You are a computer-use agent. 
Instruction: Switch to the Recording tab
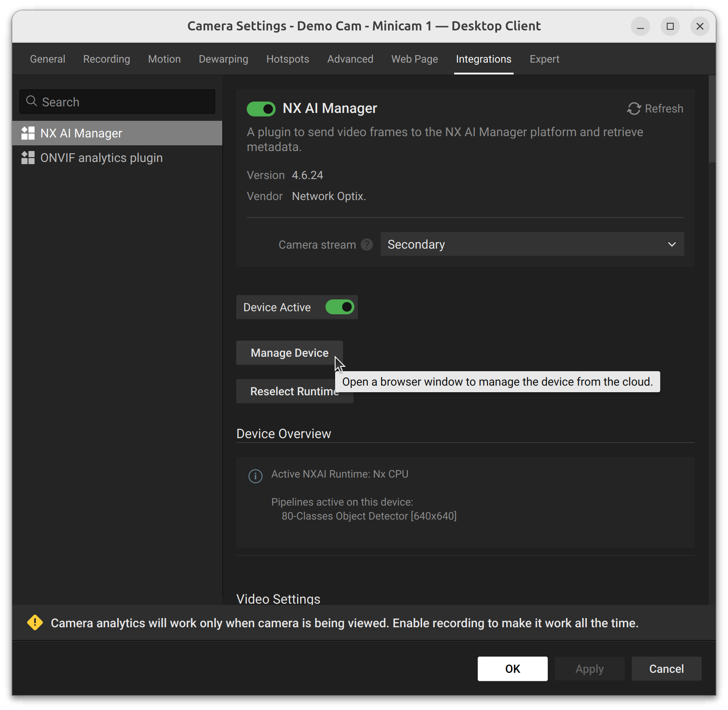point(107,59)
